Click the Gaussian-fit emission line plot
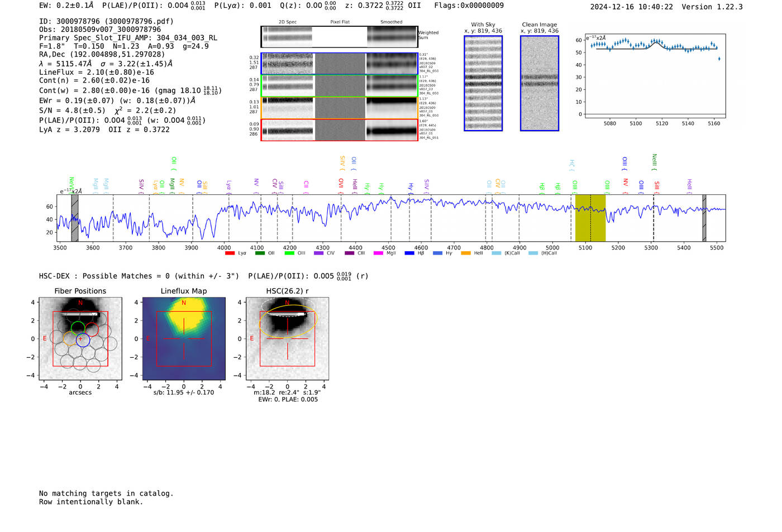 pyautogui.click(x=655, y=77)
